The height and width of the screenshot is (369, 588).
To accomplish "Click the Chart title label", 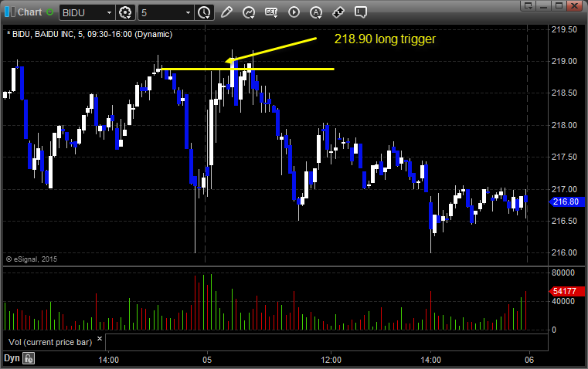I will (x=29, y=12).
